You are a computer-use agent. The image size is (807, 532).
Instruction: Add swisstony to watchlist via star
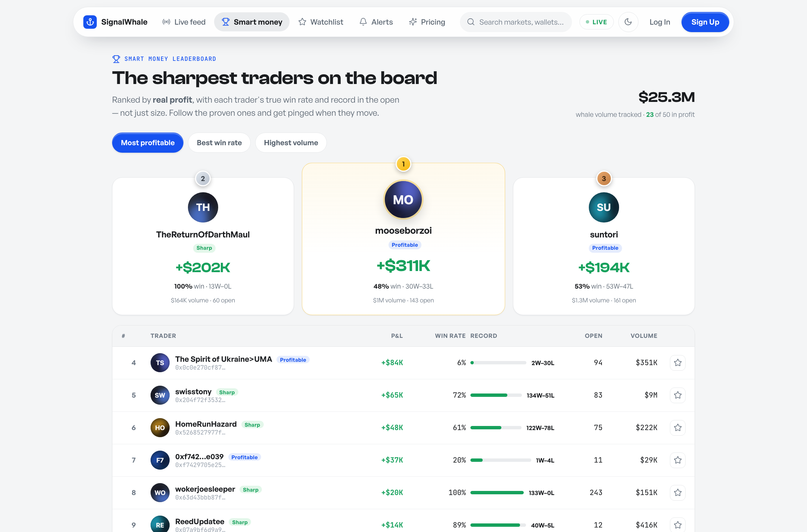click(x=678, y=395)
